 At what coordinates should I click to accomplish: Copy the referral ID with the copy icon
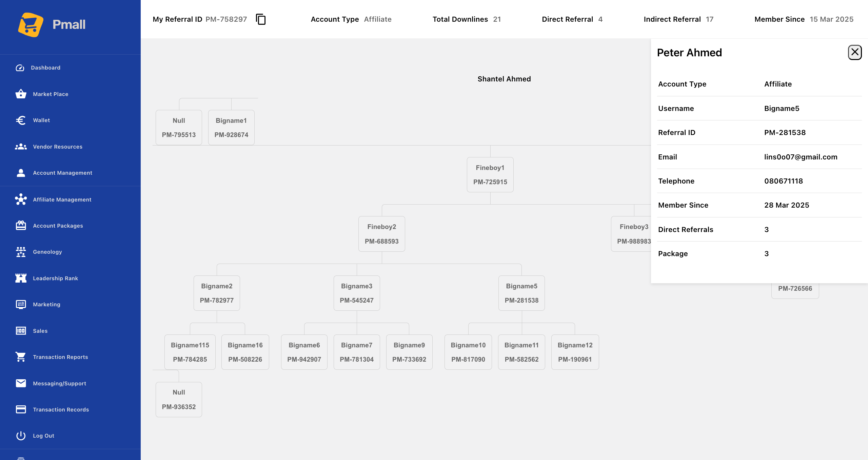(x=261, y=19)
